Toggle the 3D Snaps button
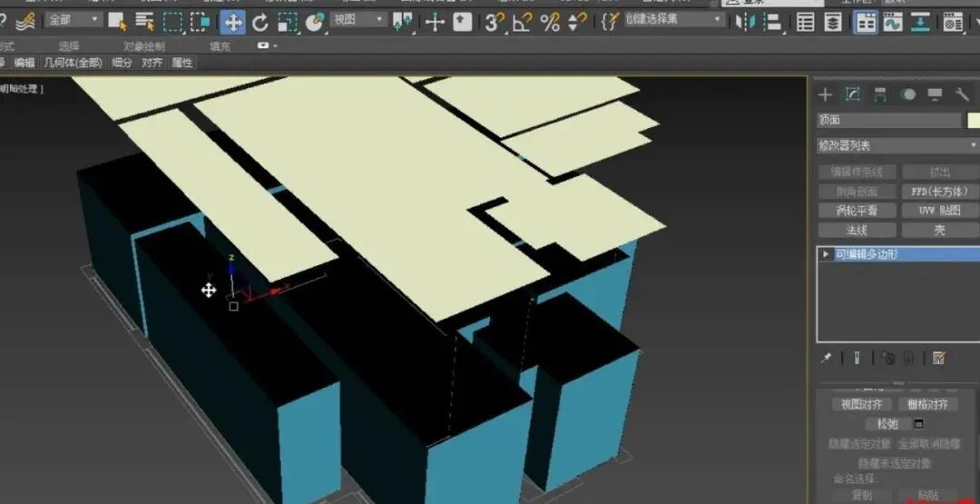980x504 pixels. 495,23
